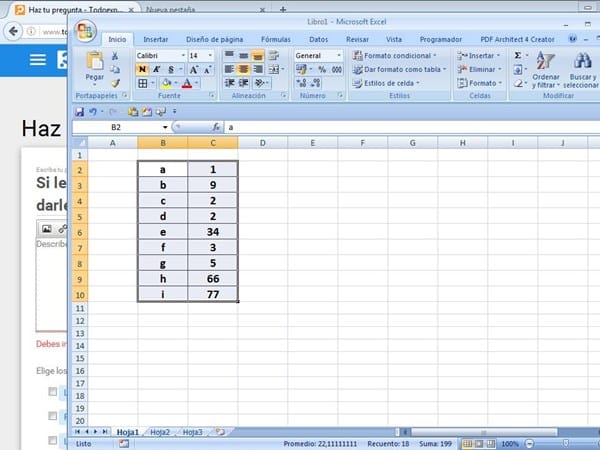Image resolution: width=600 pixels, height=450 pixels.
Task: Open the Programador tab
Action: click(440, 39)
